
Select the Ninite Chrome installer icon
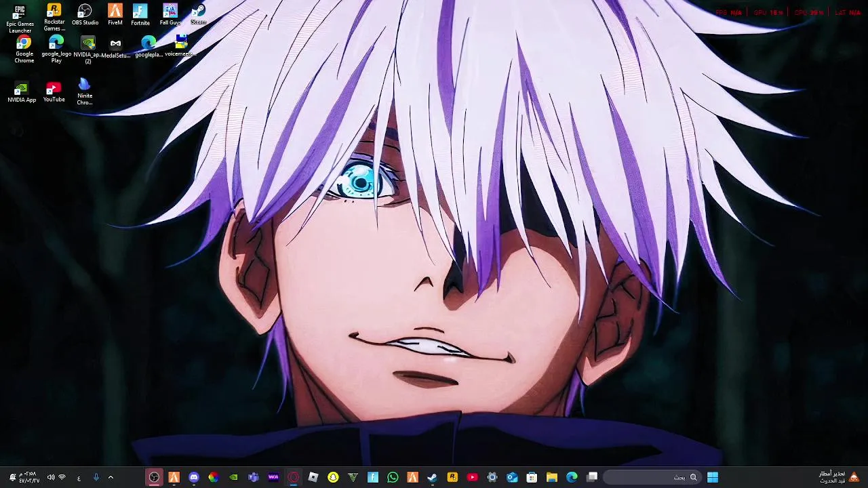pyautogui.click(x=84, y=92)
